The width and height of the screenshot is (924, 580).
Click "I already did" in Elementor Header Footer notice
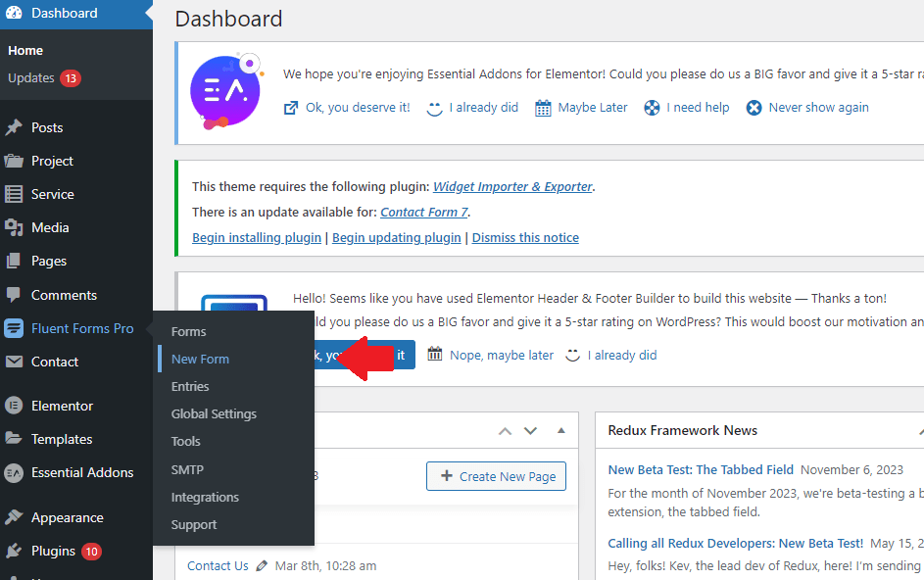[x=621, y=355]
